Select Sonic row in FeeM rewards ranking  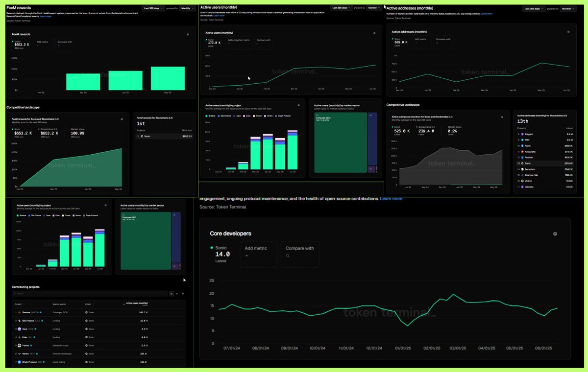165,136
